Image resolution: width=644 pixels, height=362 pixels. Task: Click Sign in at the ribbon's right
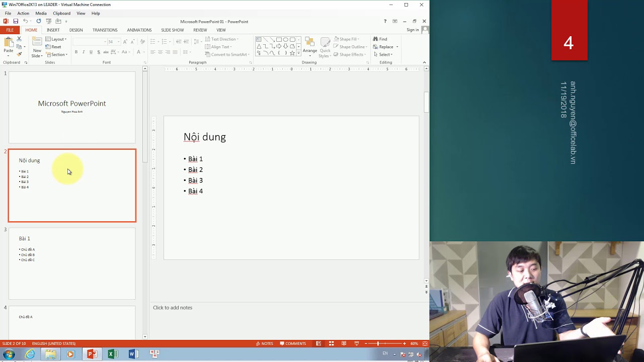[413, 30]
